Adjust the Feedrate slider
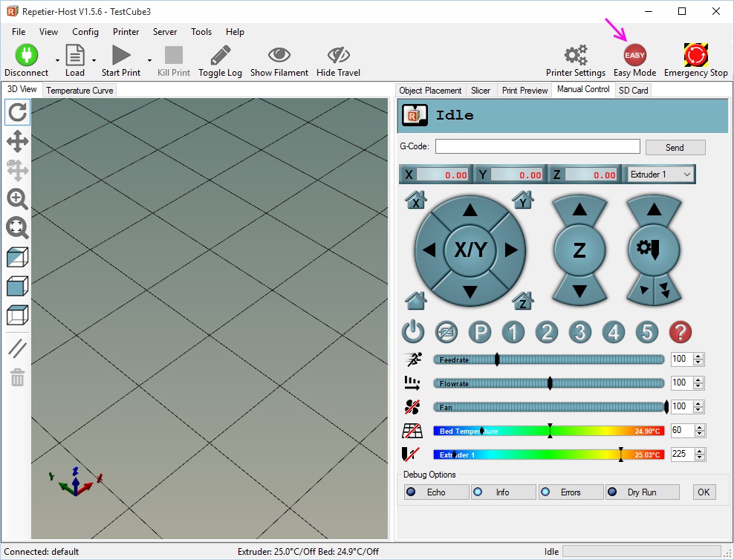734x560 pixels. [548, 359]
